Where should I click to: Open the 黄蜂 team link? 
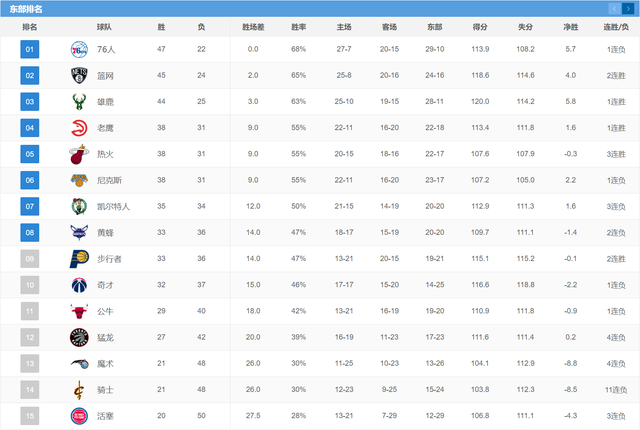(105, 233)
